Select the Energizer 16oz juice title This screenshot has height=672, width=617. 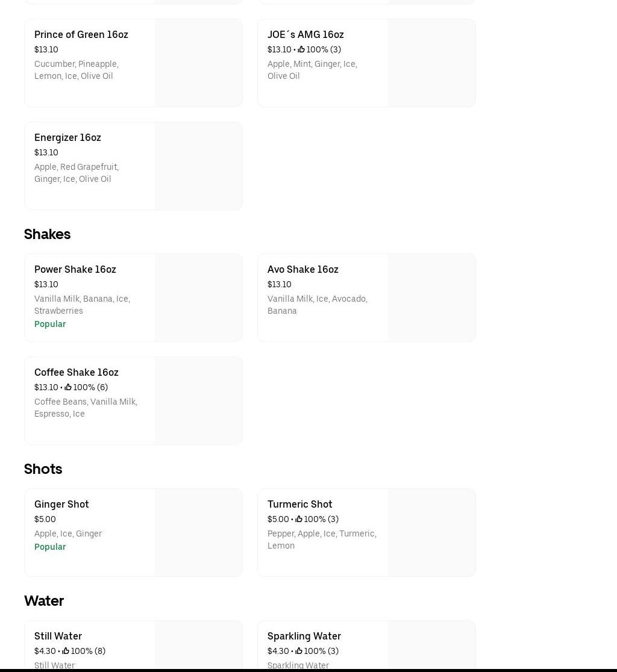point(67,137)
